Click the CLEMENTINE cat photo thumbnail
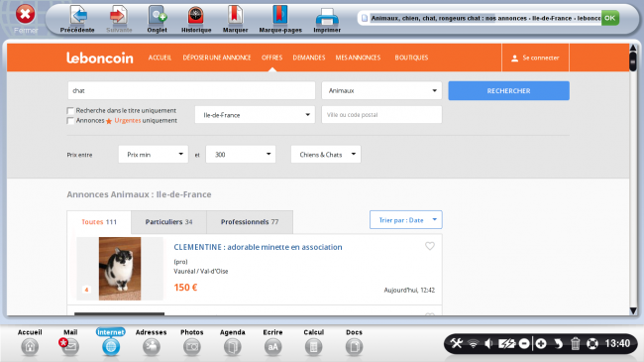Image resolution: width=644 pixels, height=362 pixels. click(120, 269)
